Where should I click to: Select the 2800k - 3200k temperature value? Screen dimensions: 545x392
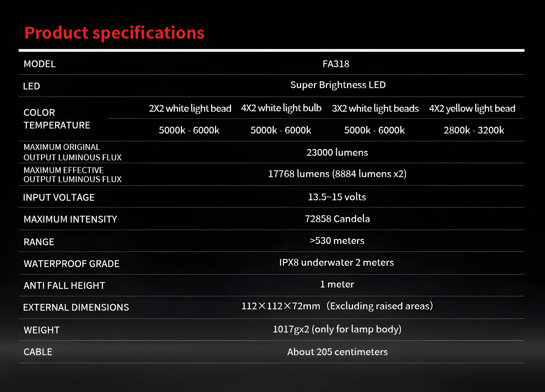pos(473,131)
